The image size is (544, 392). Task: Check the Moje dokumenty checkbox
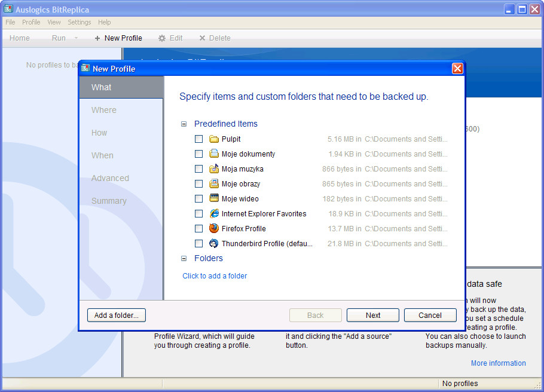[199, 154]
